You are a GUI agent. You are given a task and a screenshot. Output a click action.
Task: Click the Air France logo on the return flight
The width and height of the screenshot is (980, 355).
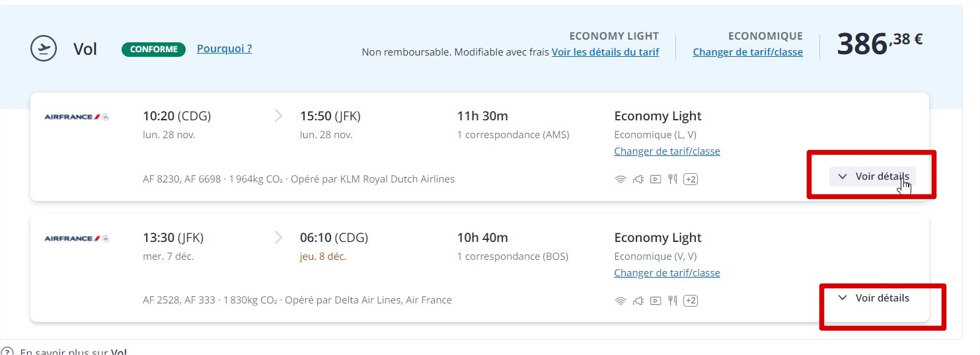77,239
